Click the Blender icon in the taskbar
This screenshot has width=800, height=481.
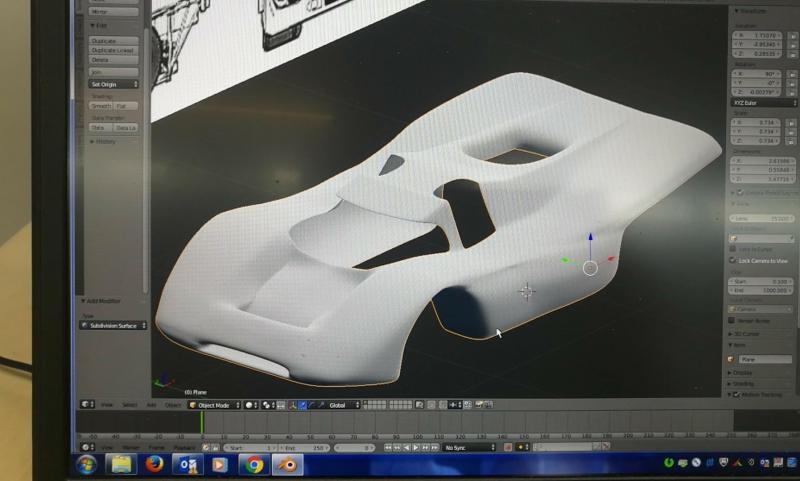coord(287,465)
